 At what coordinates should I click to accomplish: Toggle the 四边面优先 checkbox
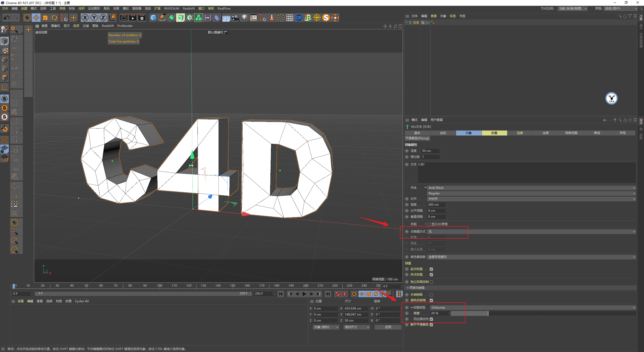431,319
